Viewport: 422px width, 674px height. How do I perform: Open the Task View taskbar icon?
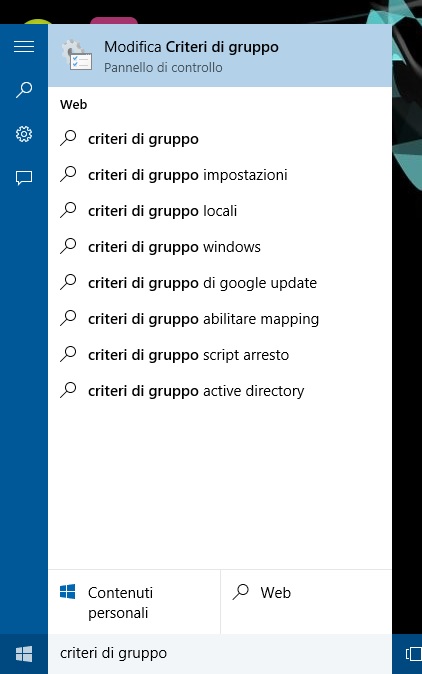(x=413, y=654)
